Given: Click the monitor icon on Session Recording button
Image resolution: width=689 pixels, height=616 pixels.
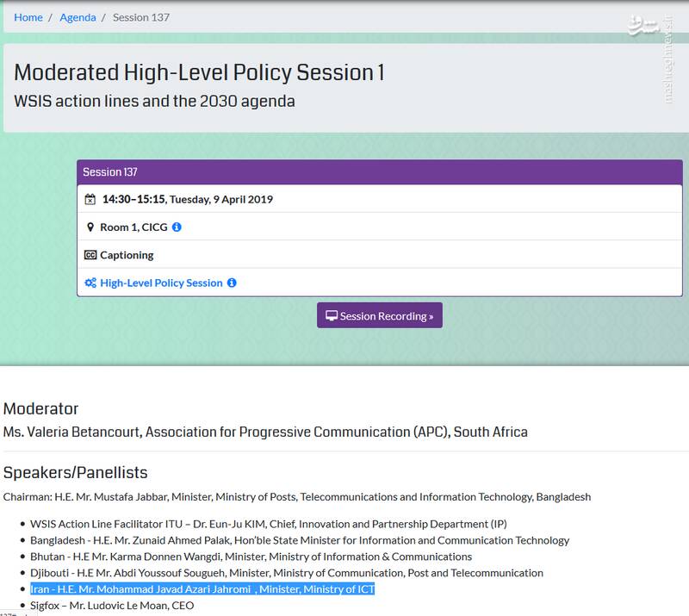Looking at the screenshot, I should pyautogui.click(x=332, y=315).
